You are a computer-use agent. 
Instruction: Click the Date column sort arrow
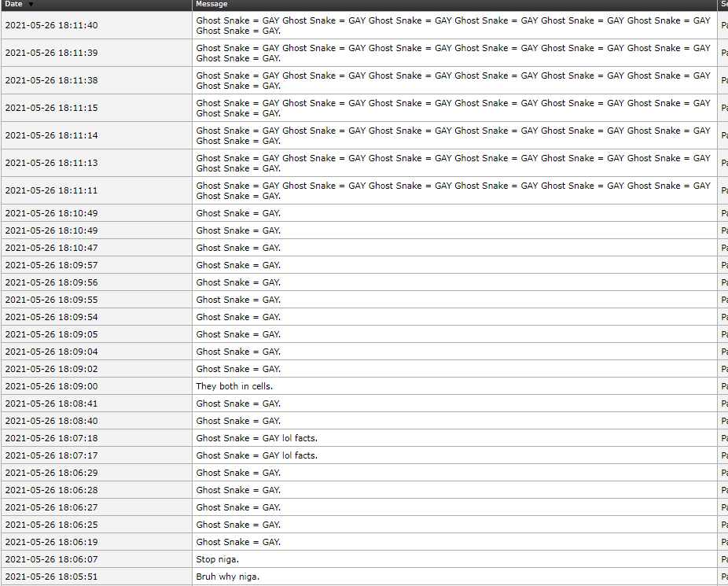point(31,5)
